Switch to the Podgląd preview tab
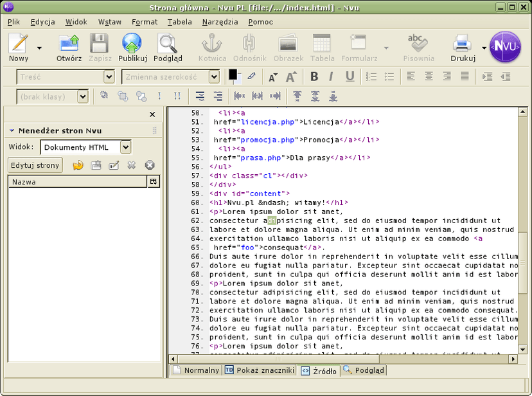 pyautogui.click(x=364, y=370)
